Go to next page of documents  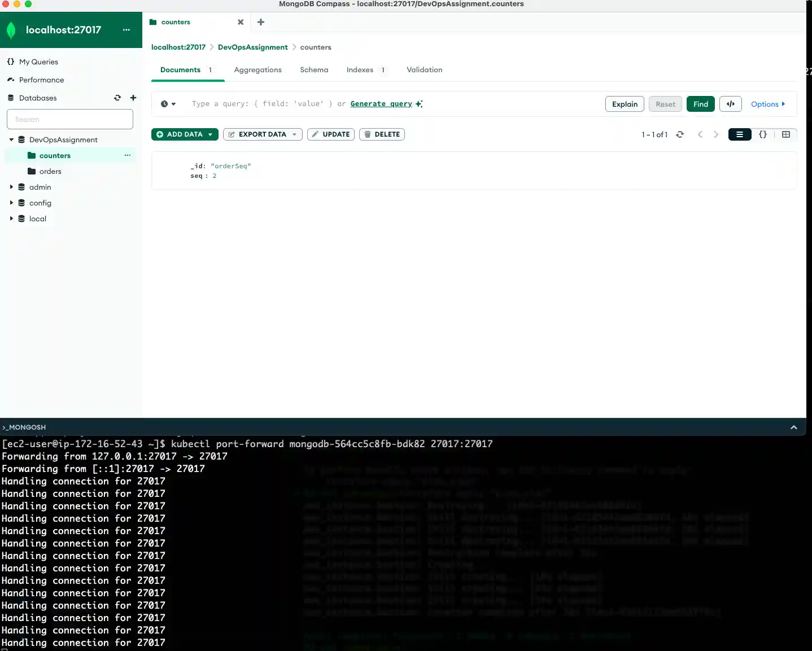[x=716, y=134]
